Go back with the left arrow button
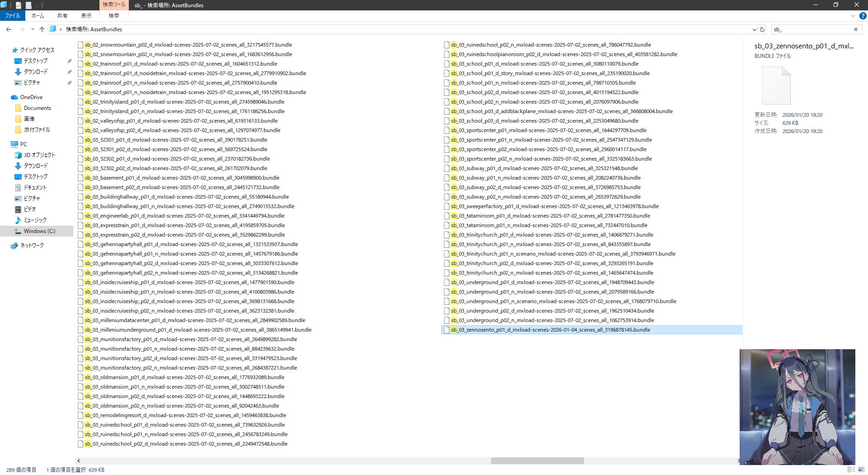This screenshot has height=475, width=868. 9,29
